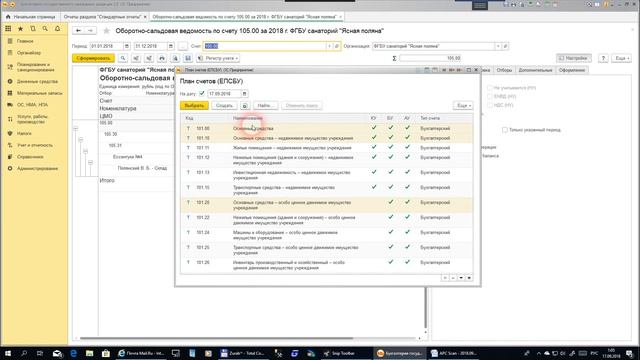Click the report search magnifier icon
Image resolution: width=640 pixels, height=360 pixels.
tap(123, 58)
